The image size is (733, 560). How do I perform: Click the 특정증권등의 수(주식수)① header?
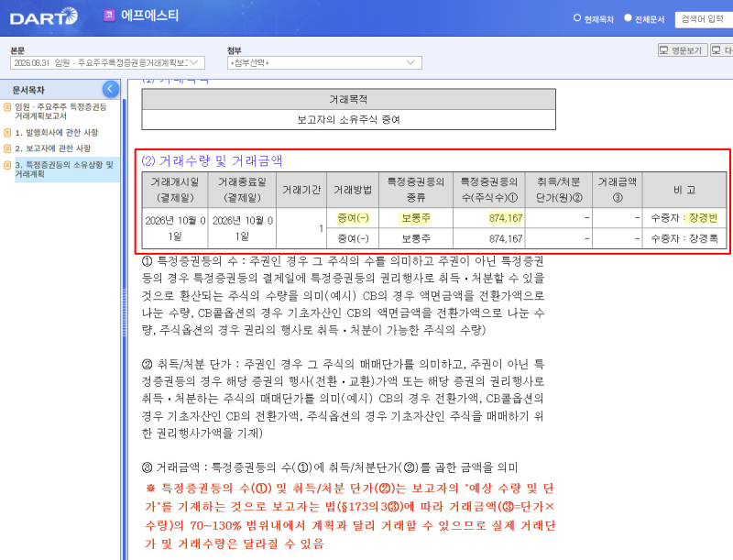489,190
